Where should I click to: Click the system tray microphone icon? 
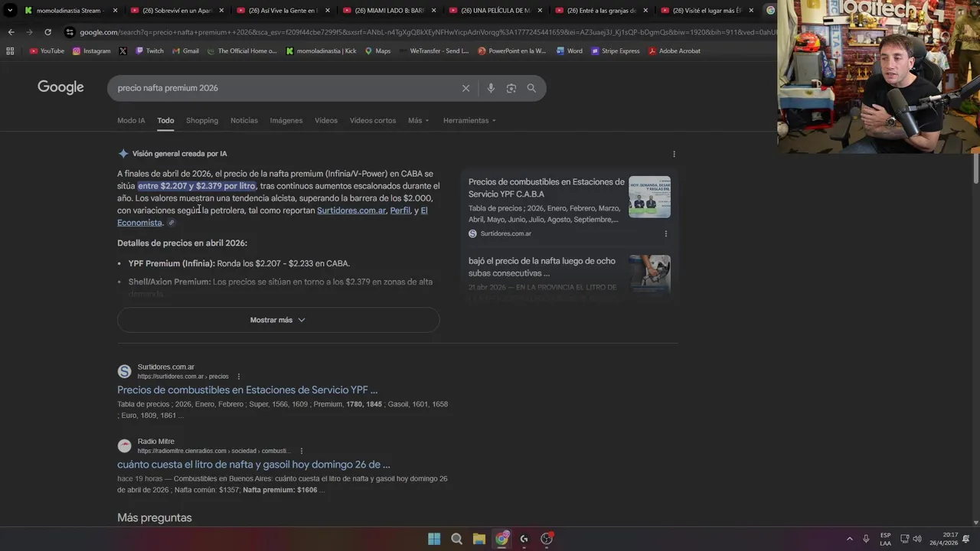coord(866,539)
